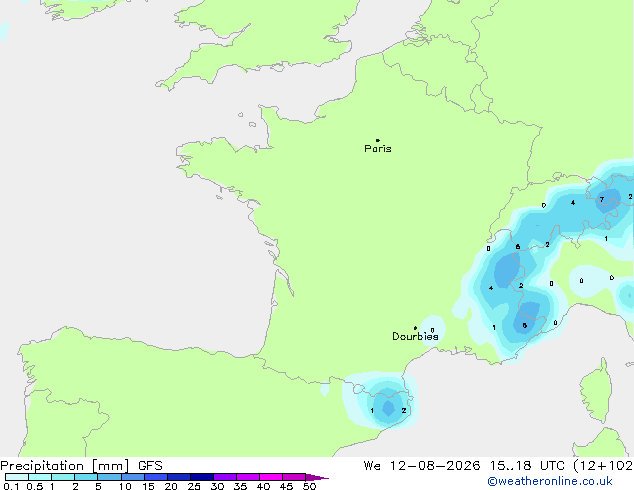The height and width of the screenshot is (490, 634).
Task: Click the 0 value beside Dourbies
Action: click(x=432, y=330)
